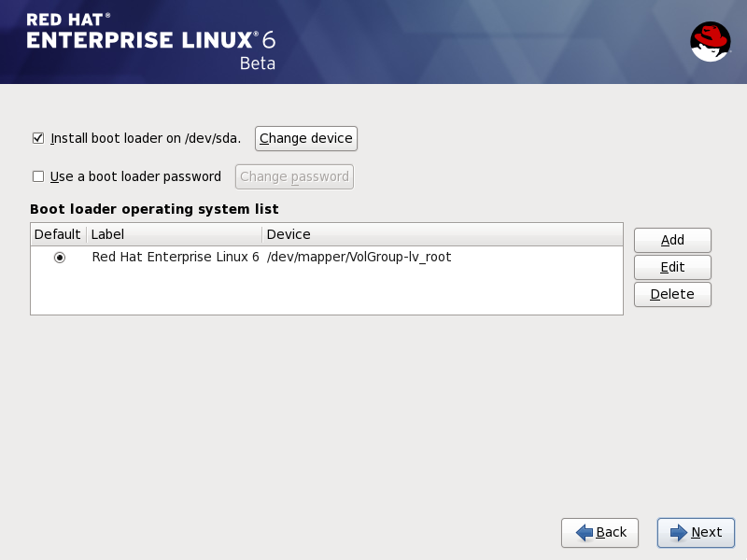Proceed to the next installation step
This screenshot has height=560, width=747.
point(696,533)
